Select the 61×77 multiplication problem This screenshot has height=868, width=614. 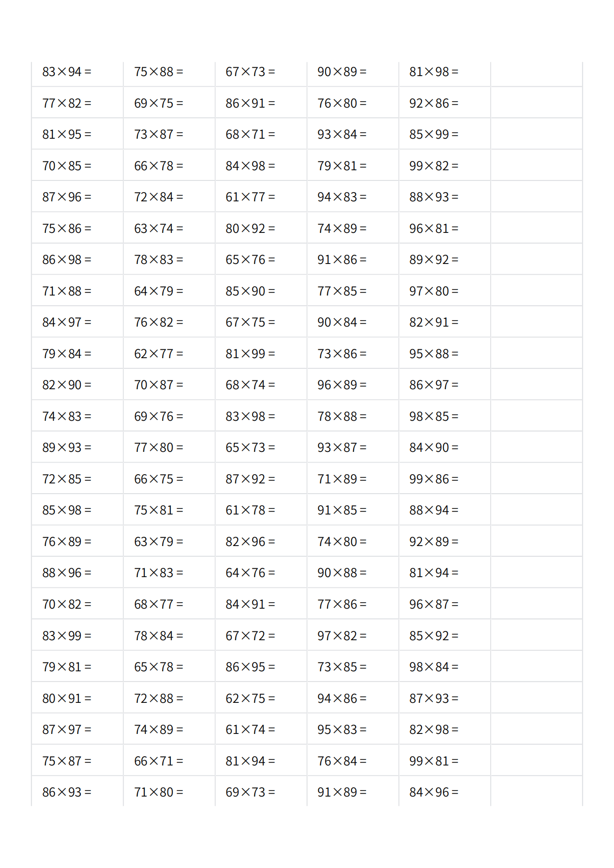(x=250, y=197)
